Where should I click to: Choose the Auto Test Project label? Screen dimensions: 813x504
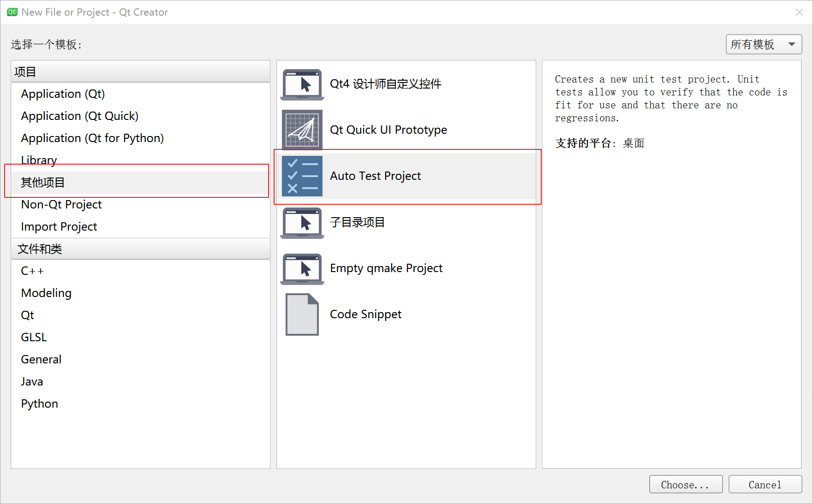click(375, 176)
